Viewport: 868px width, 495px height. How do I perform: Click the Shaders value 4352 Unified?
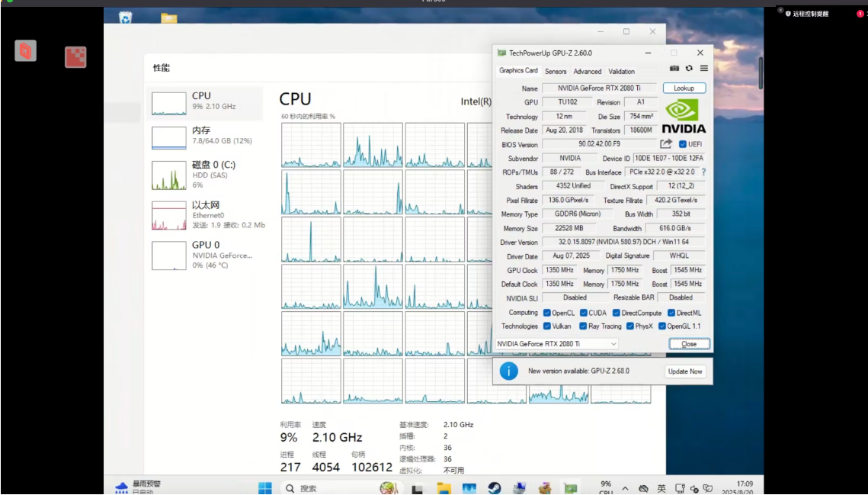click(x=573, y=186)
